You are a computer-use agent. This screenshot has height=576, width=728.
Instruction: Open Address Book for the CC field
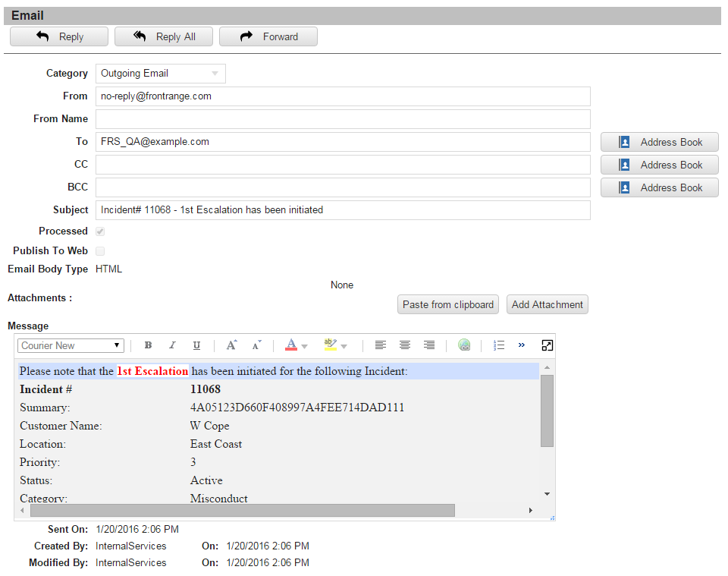(x=659, y=165)
